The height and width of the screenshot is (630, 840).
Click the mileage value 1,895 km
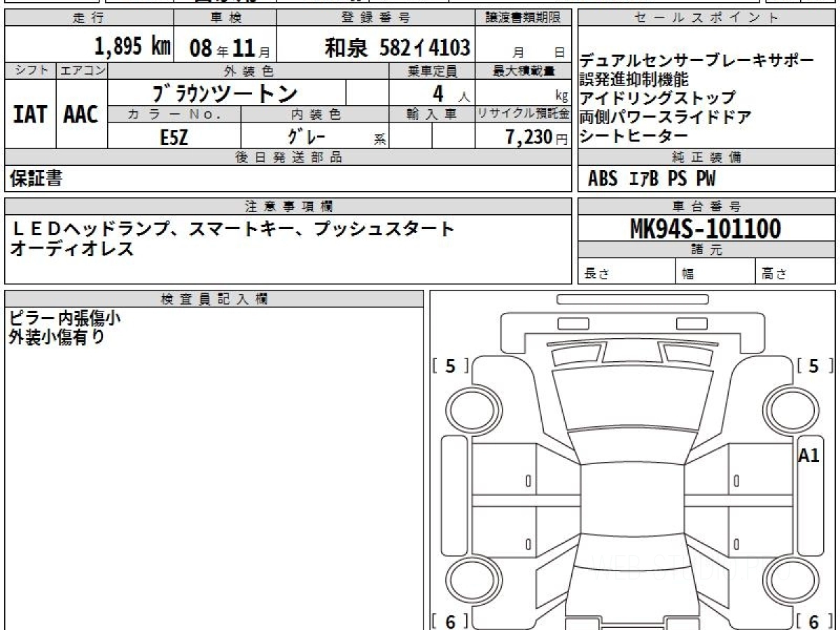[132, 46]
